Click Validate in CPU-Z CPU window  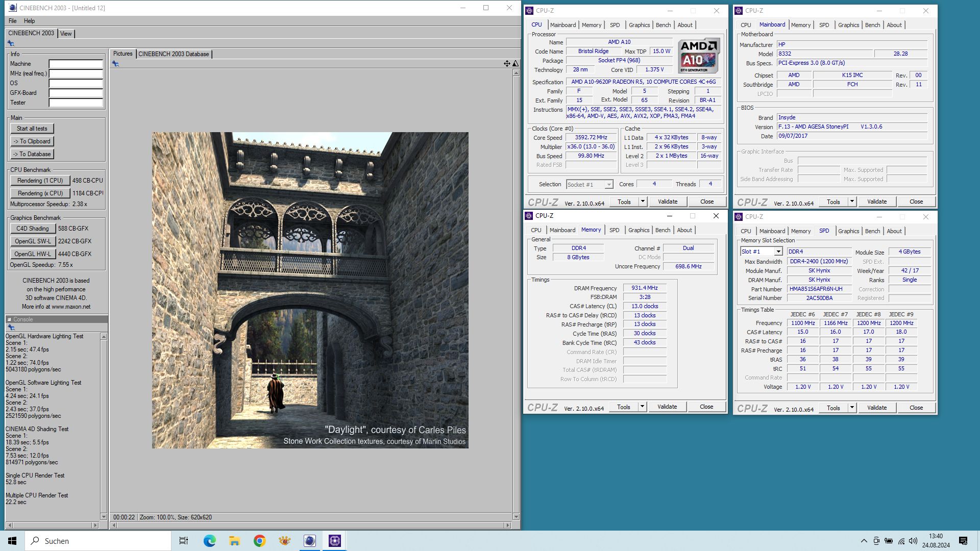[668, 202]
